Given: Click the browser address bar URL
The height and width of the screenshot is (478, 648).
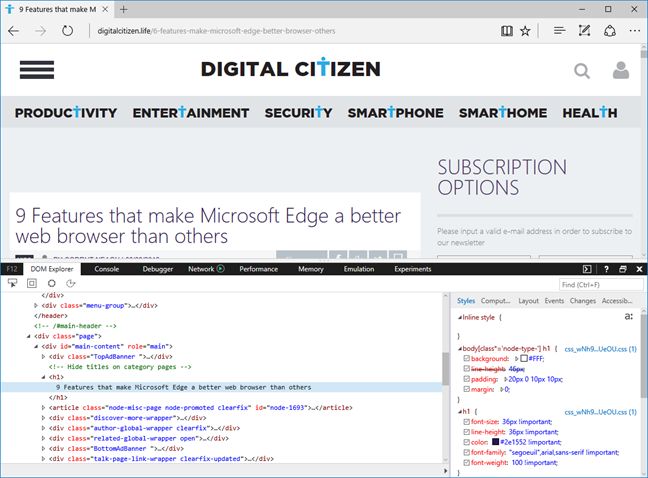Looking at the screenshot, I should tap(216, 31).
